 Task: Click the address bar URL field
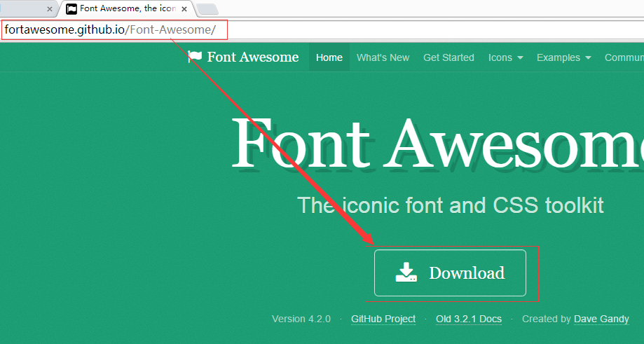click(x=322, y=30)
